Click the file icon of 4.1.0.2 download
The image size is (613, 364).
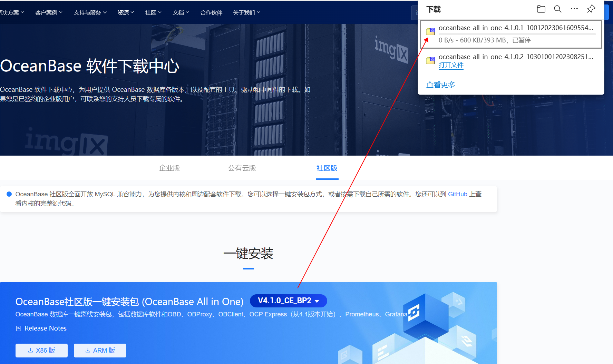point(430,60)
